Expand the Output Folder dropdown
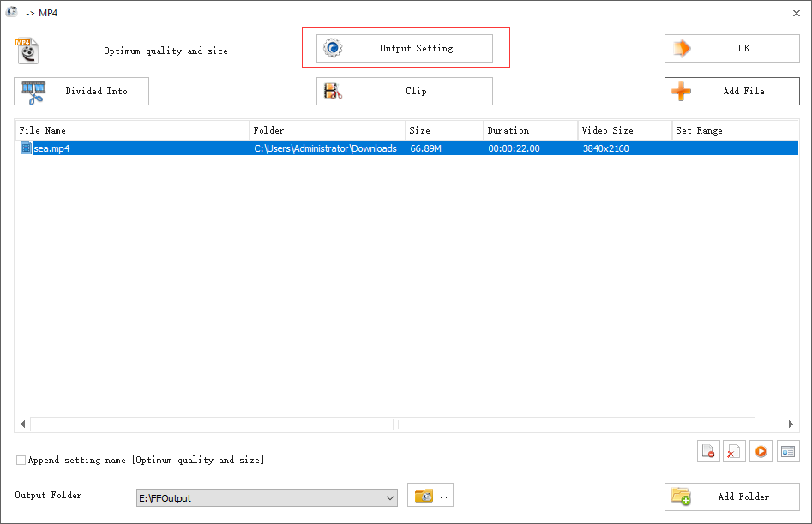The height and width of the screenshot is (524, 812). [390, 498]
